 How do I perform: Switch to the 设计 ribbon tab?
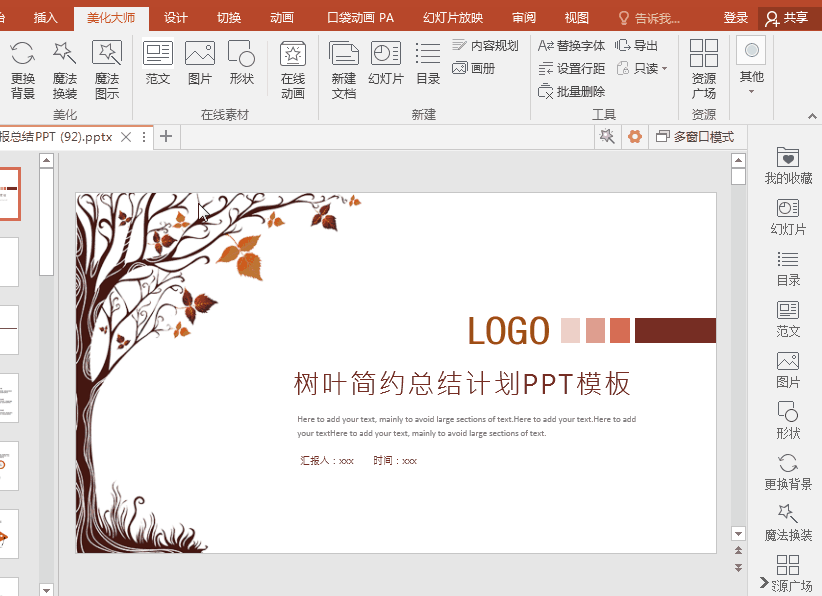pyautogui.click(x=175, y=16)
